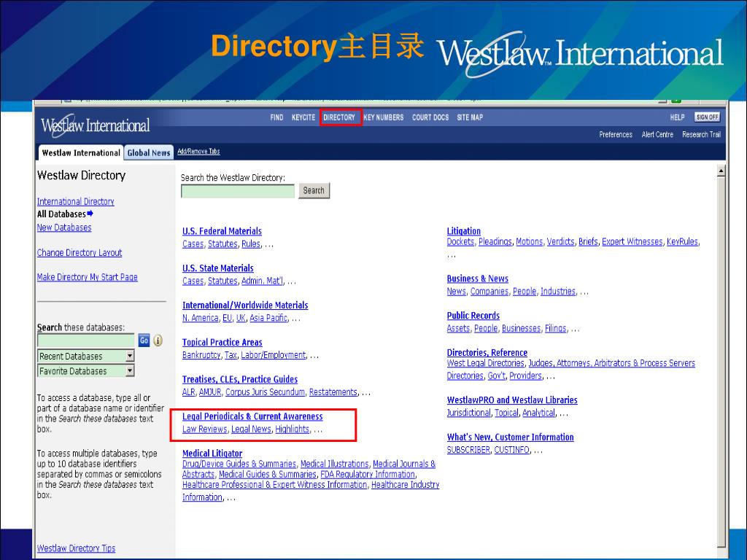Screen dimensions: 747x560
Task: Open SITE MAP in the top navigation
Action: 470,117
